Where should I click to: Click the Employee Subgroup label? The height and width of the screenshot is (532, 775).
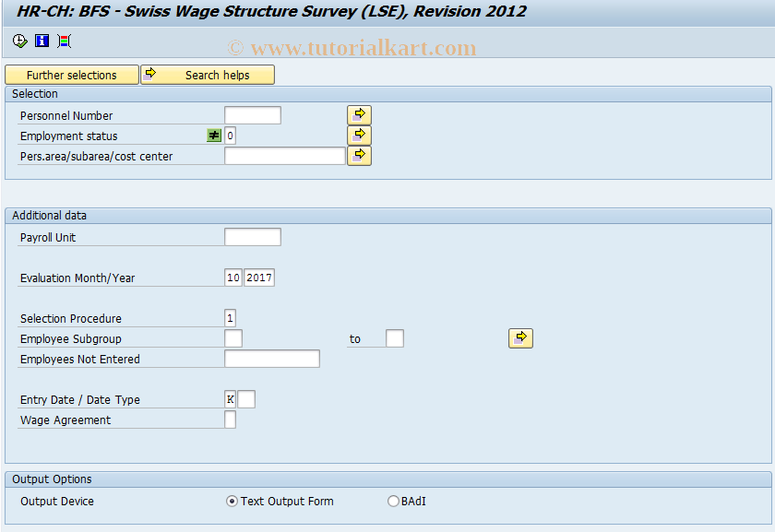pyautogui.click(x=71, y=339)
